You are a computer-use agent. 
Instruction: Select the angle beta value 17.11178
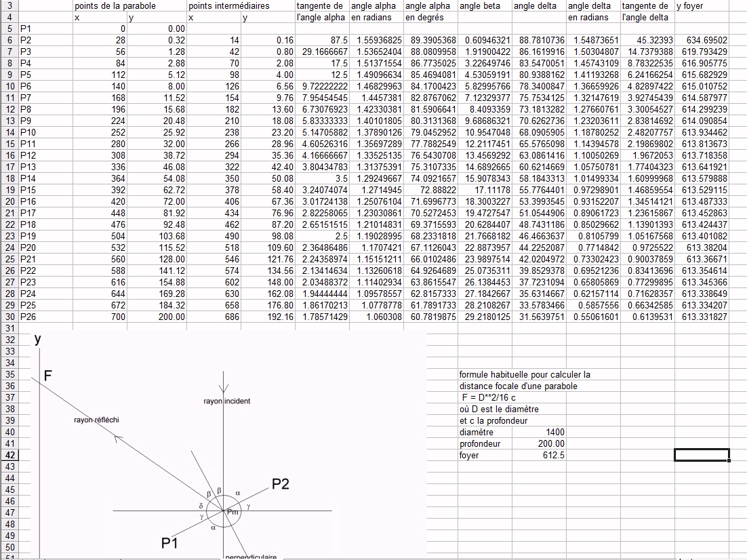[485, 190]
